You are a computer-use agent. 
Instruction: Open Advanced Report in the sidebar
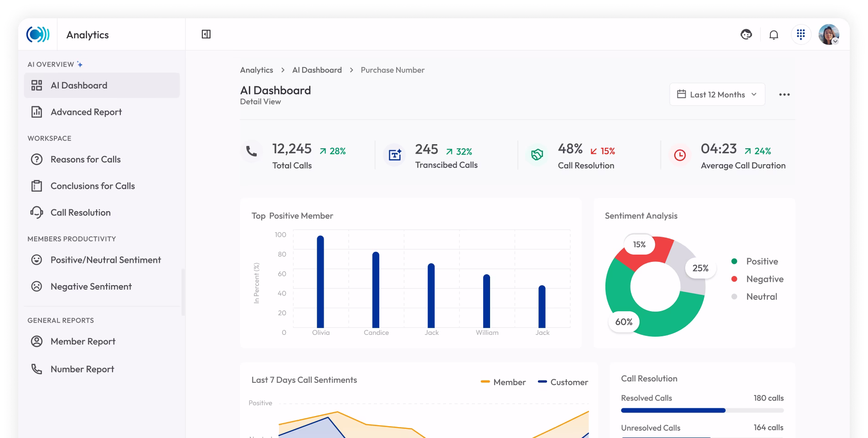pos(102,112)
